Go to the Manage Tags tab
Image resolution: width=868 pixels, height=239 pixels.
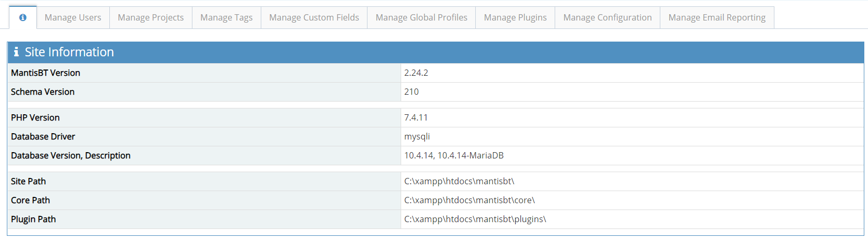226,17
